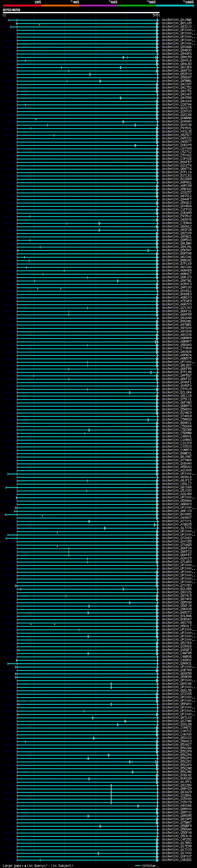The image size is (197, 868).
Task: Select the UniRef100_Q42397 label
Action: click(x=177, y=84)
